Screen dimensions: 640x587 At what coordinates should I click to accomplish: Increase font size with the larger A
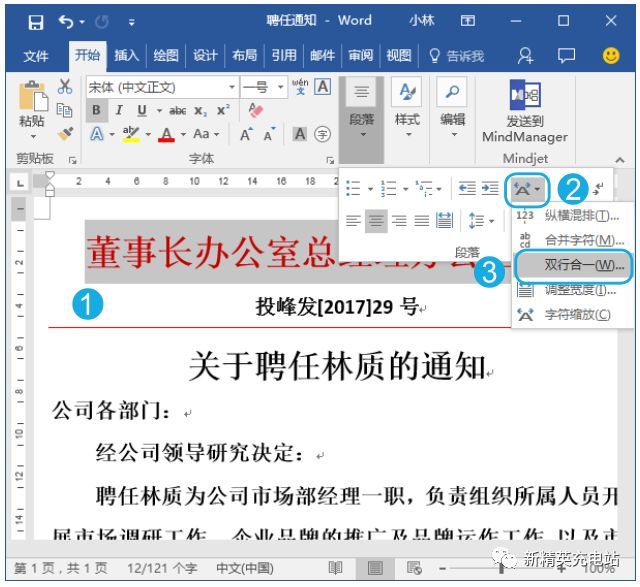[x=246, y=134]
